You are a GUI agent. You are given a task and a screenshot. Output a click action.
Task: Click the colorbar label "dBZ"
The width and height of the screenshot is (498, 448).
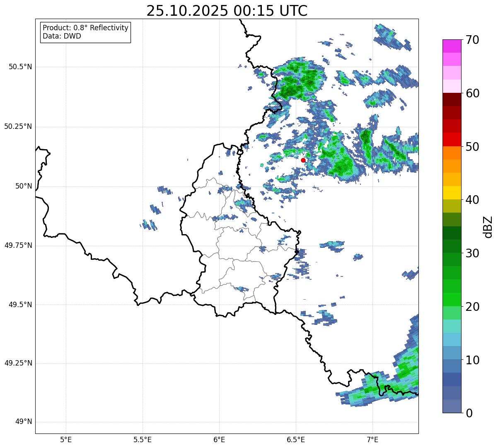coord(488,227)
